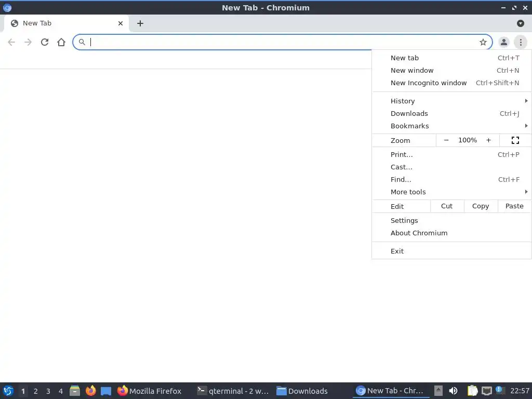Select Cast... in the menu
Viewport: 532px width, 399px height.
click(451, 167)
